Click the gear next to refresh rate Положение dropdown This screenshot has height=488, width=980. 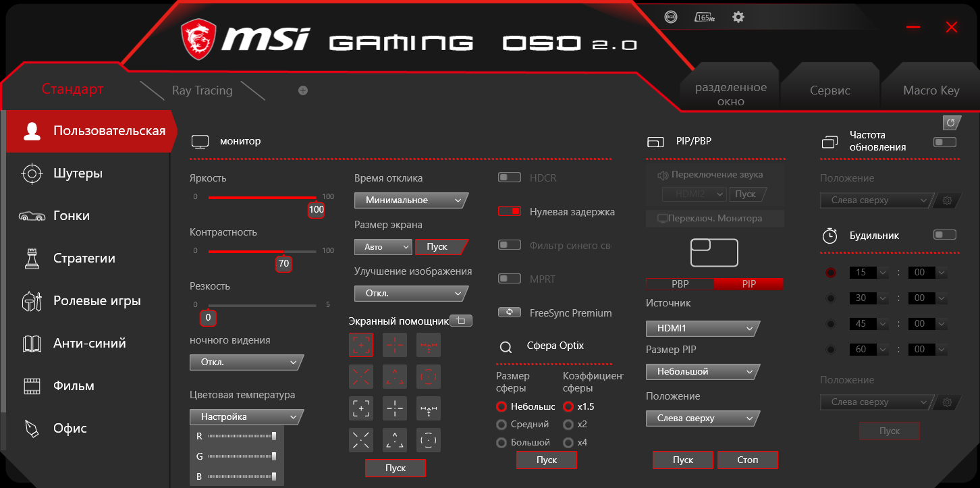click(x=947, y=200)
